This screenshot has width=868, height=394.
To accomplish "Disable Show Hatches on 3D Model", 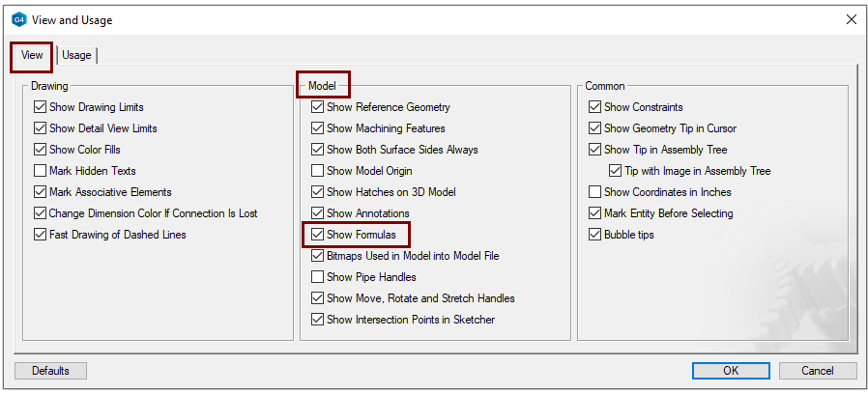I will pyautogui.click(x=318, y=192).
